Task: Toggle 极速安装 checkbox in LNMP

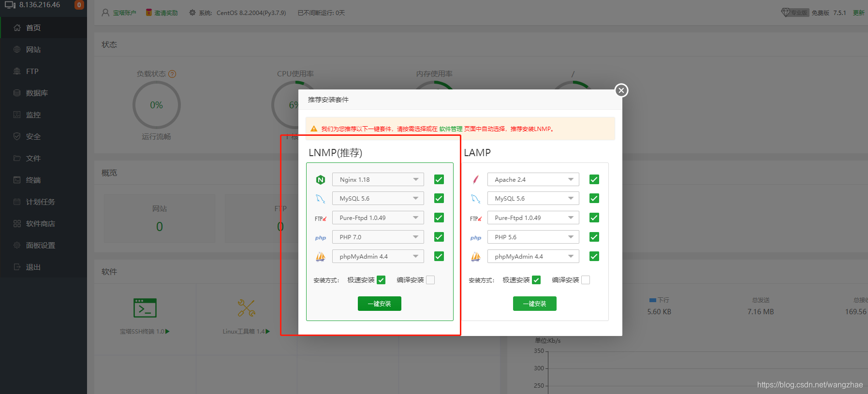Action: point(381,280)
